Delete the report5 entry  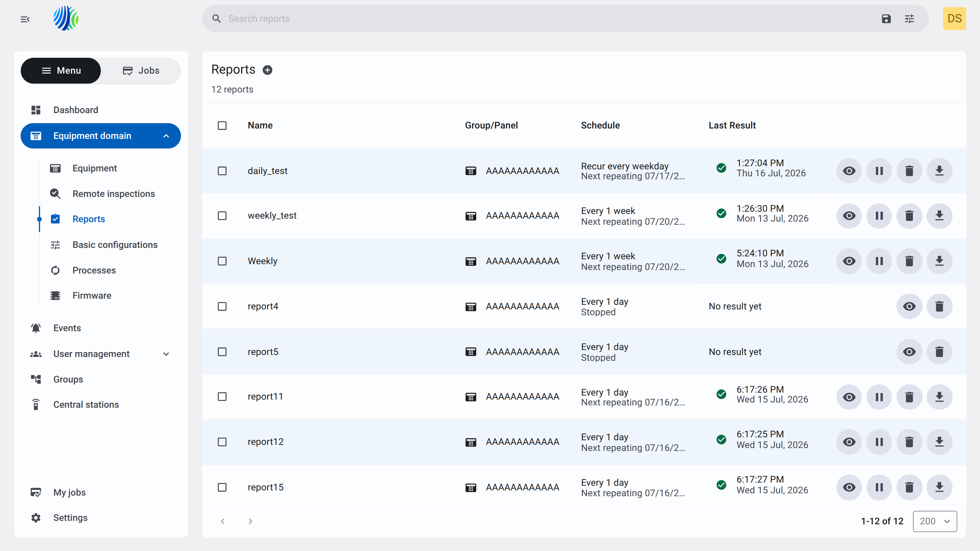click(939, 352)
